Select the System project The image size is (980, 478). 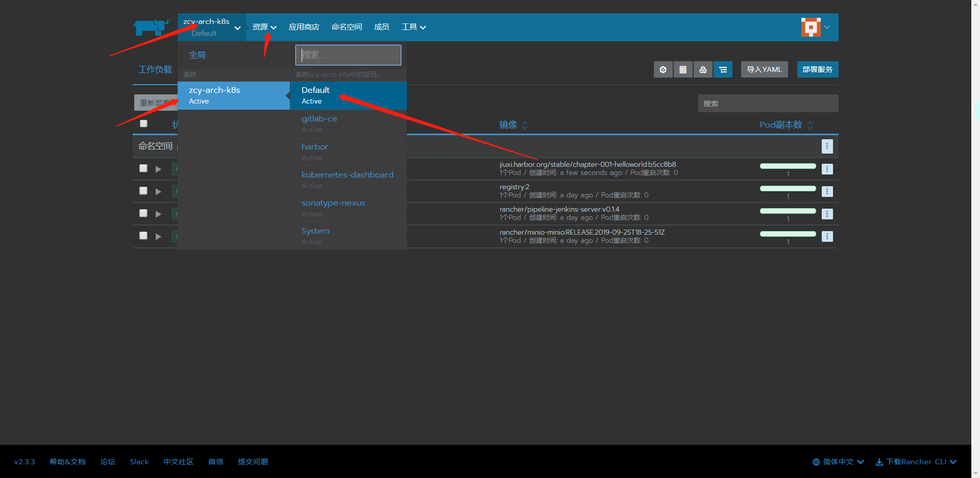coord(349,236)
